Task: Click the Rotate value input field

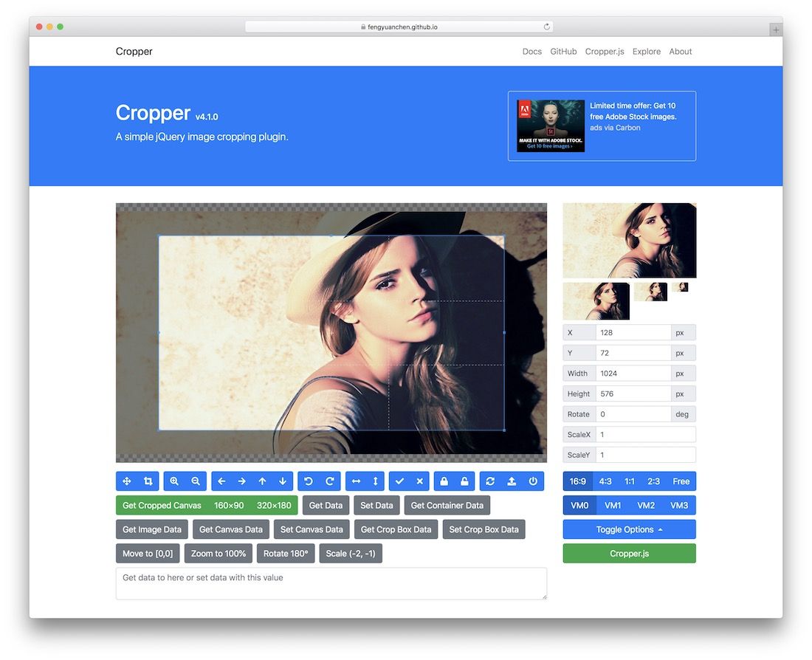Action: coord(633,414)
